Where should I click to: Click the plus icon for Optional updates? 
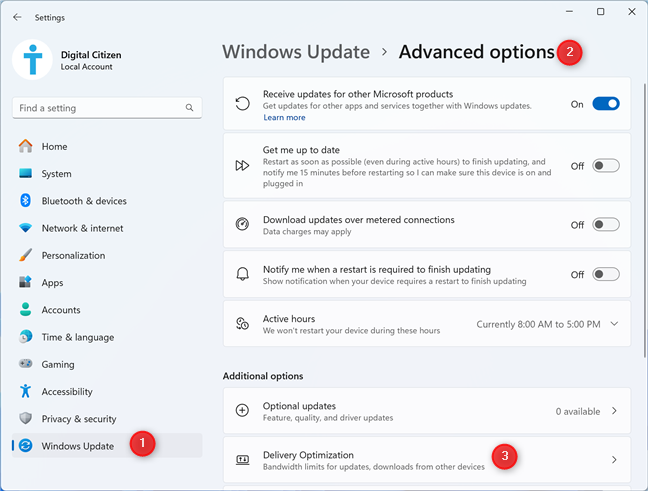(242, 410)
